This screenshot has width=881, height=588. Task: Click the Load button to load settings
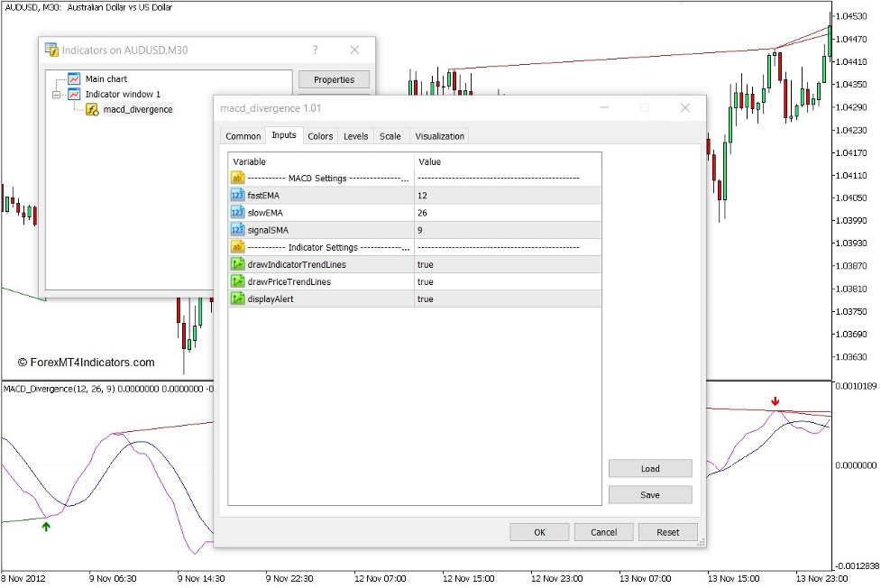pos(649,468)
